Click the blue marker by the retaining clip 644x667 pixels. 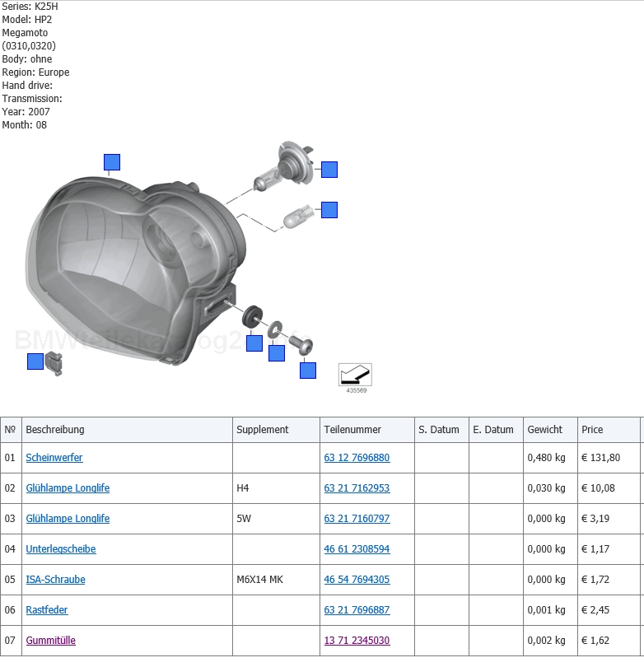(x=35, y=361)
